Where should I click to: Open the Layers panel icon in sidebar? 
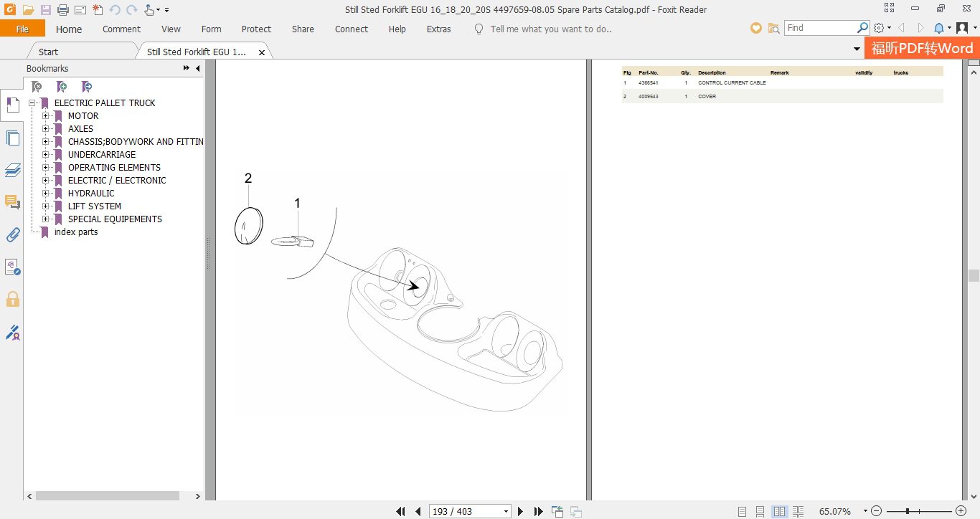12,170
